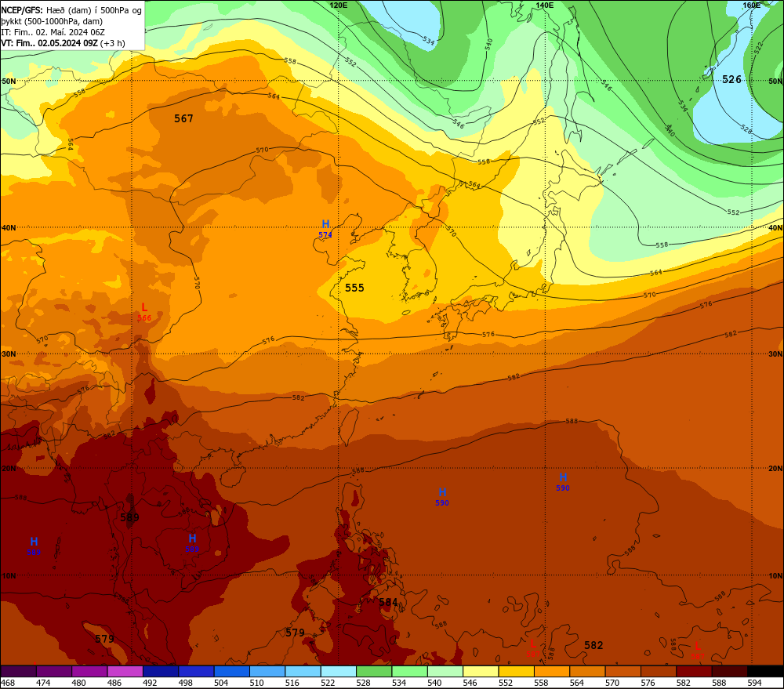The width and height of the screenshot is (784, 689).
Task: Click the legend value '528'
Action: click(364, 683)
